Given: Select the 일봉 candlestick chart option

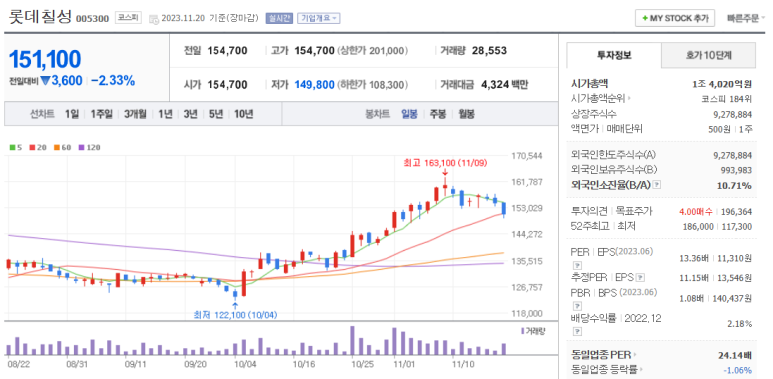Looking at the screenshot, I should 409,114.
